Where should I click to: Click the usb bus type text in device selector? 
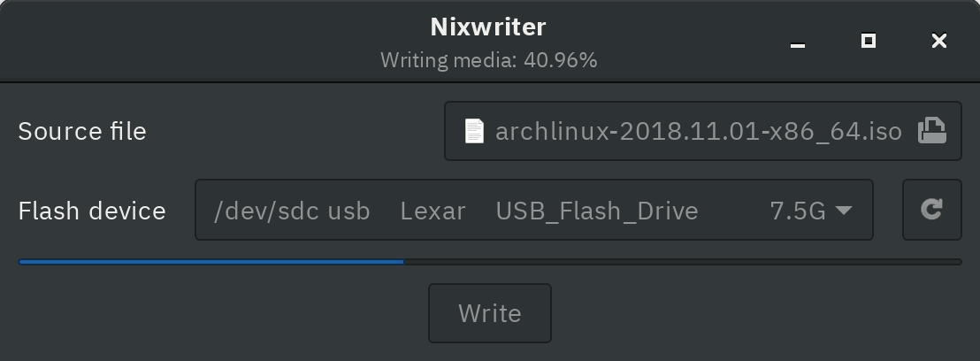[348, 211]
